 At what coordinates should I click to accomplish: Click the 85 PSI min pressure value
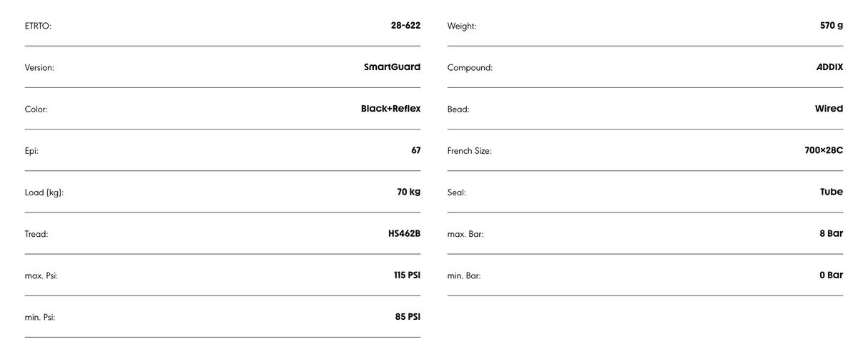point(408,316)
